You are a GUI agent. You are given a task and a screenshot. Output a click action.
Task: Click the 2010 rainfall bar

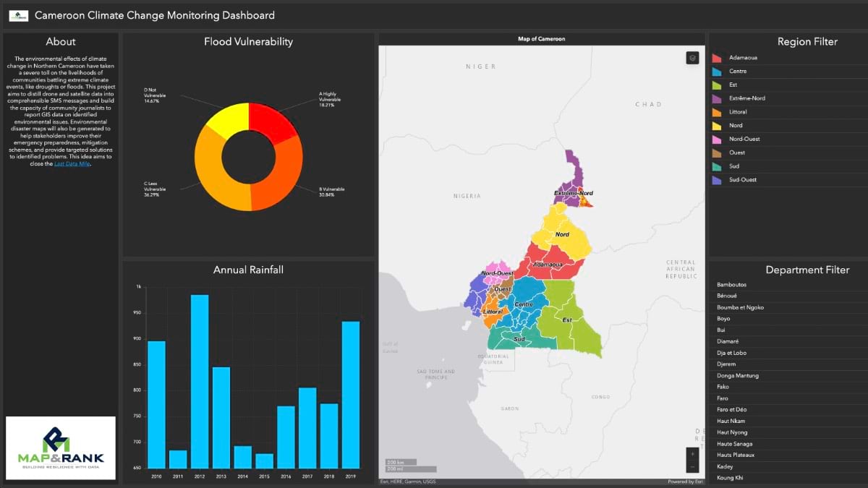[x=156, y=405]
